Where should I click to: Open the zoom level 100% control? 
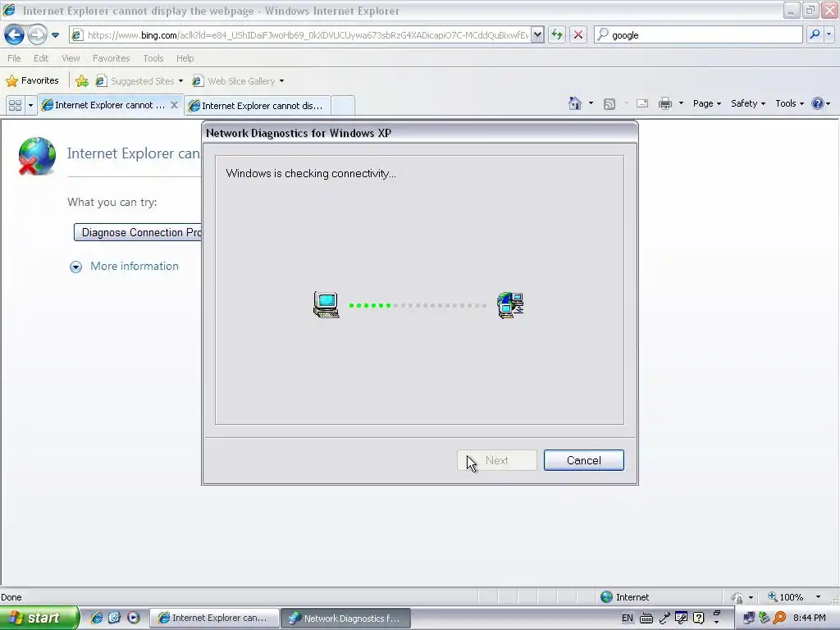pos(786,597)
